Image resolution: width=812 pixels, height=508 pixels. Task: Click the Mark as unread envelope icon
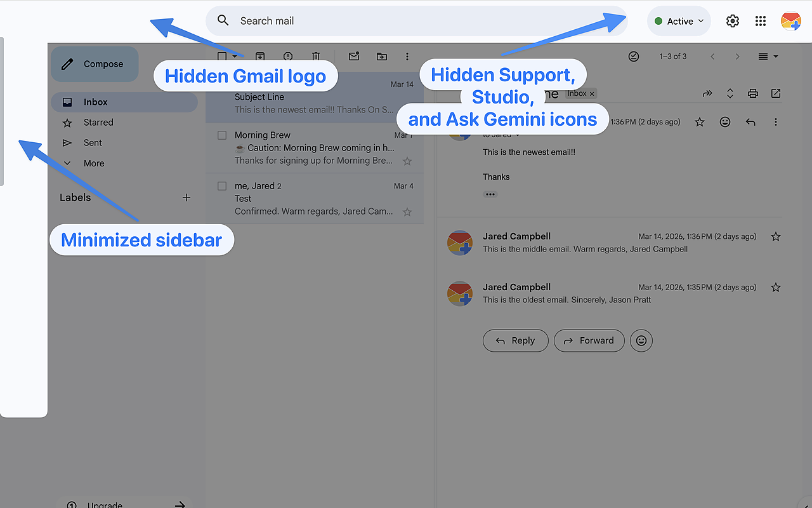click(x=354, y=57)
